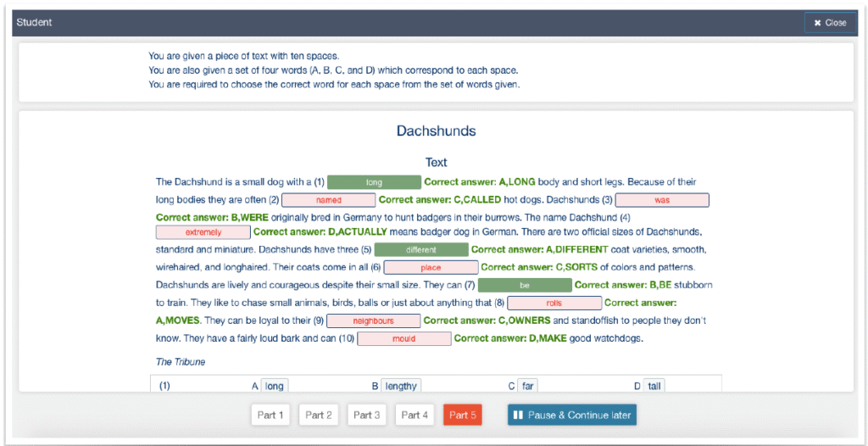Viewport: 868px width, 446px height.
Task: Choose option B 'lengthy' for question 1
Action: click(400, 386)
